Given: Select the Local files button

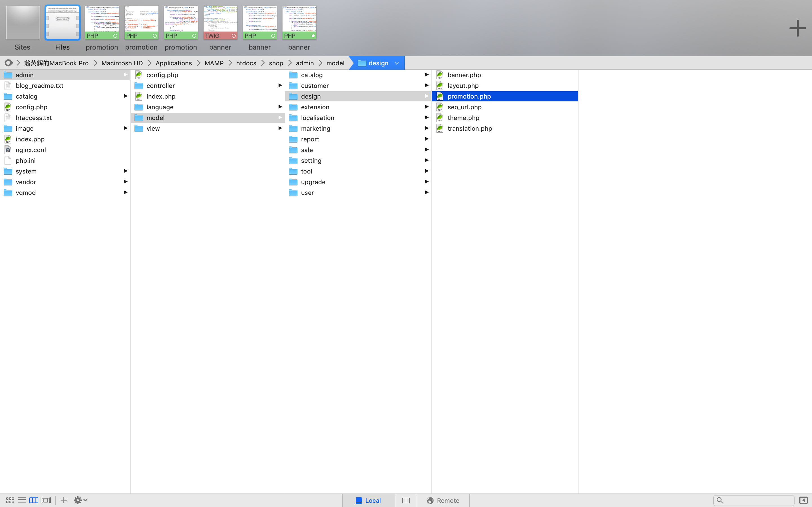Looking at the screenshot, I should point(368,500).
